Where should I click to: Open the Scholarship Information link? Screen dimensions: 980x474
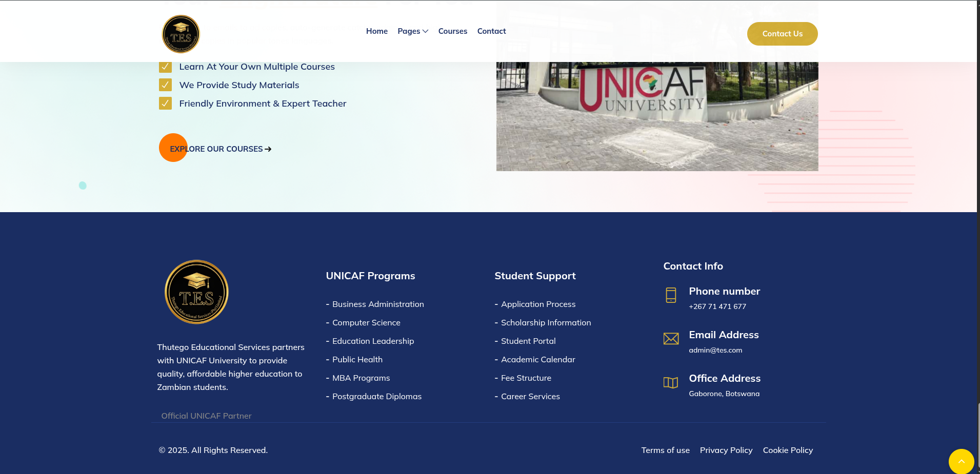[x=546, y=323]
